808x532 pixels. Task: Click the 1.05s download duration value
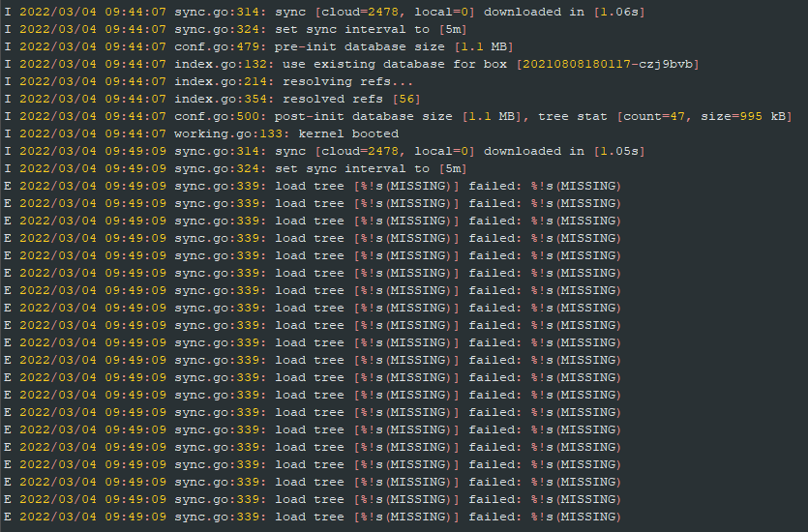(620, 151)
